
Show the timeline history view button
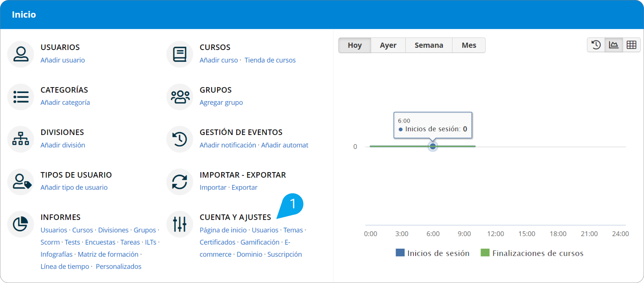point(596,45)
